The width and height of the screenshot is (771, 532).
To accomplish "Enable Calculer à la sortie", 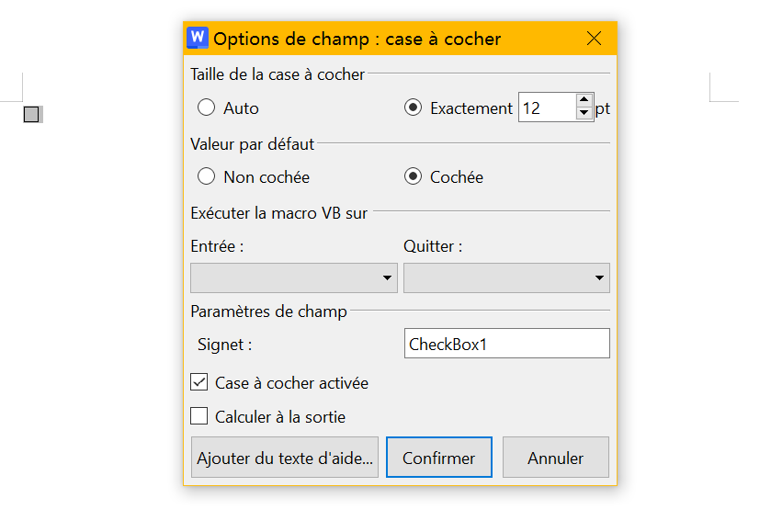I will click(x=198, y=415).
